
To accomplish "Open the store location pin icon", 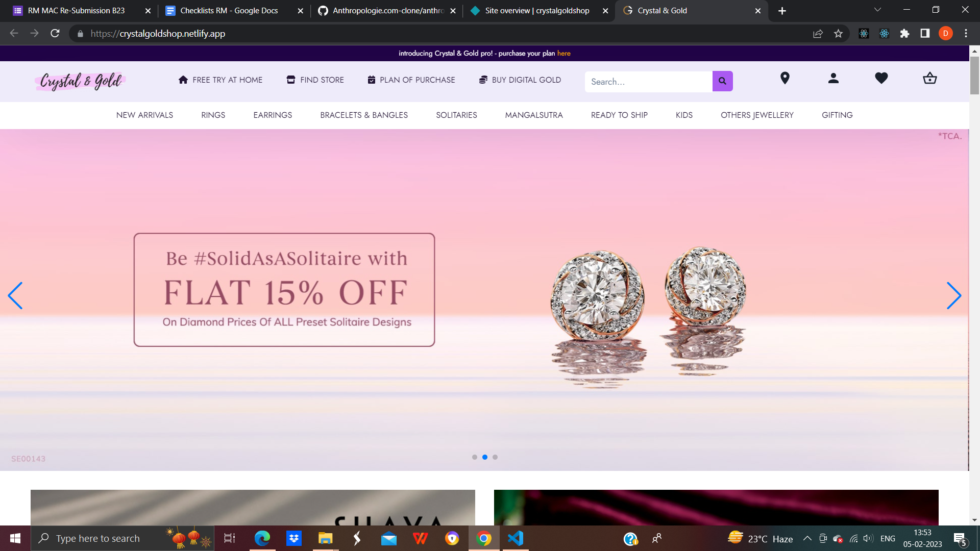I will tap(785, 78).
